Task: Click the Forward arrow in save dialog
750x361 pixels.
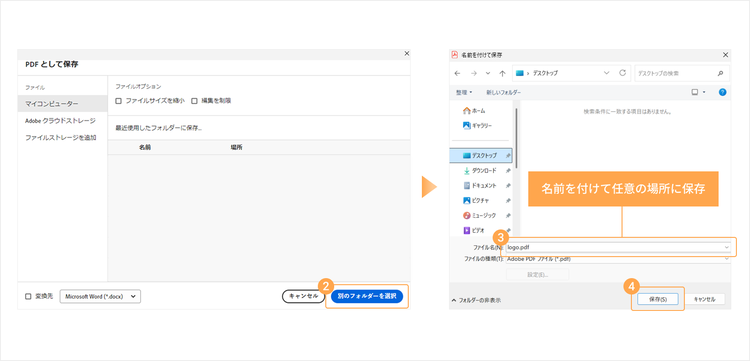Action: [x=473, y=73]
